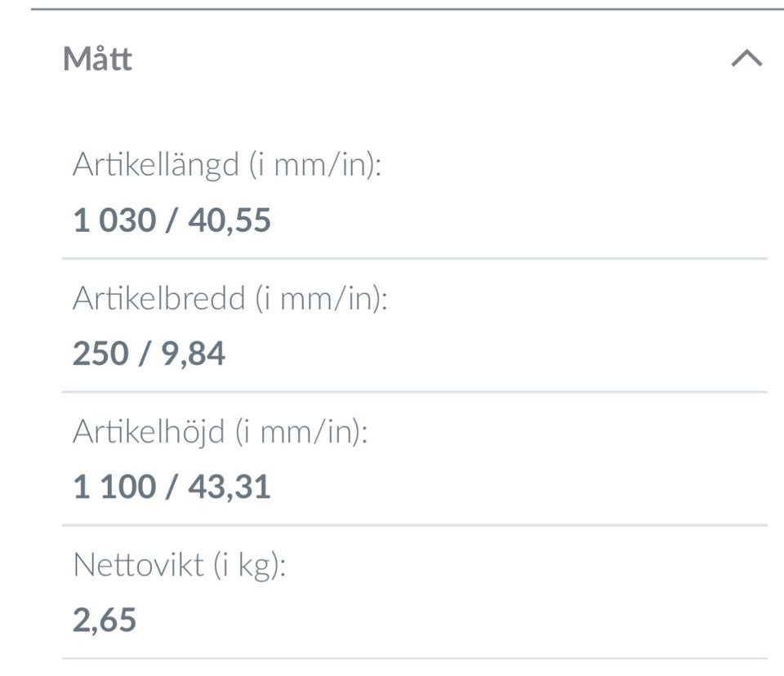Select the Artikelbredd label word
The image size is (784, 676).
158,298
